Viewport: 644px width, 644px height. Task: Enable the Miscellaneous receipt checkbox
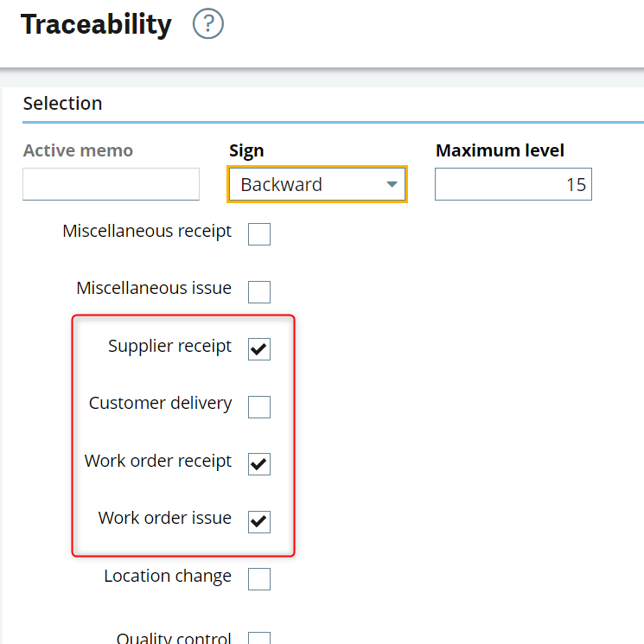coord(259,234)
